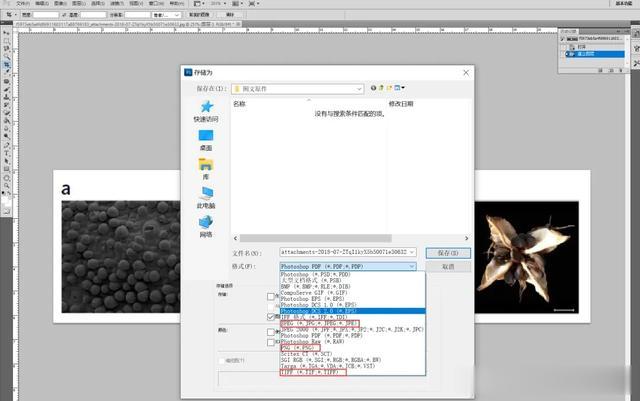Close the Save As (存储为) dialog

tap(466, 72)
